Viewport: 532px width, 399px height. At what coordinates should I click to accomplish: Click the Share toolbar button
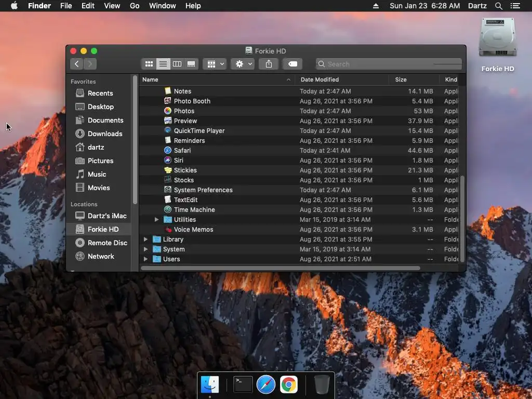point(269,64)
